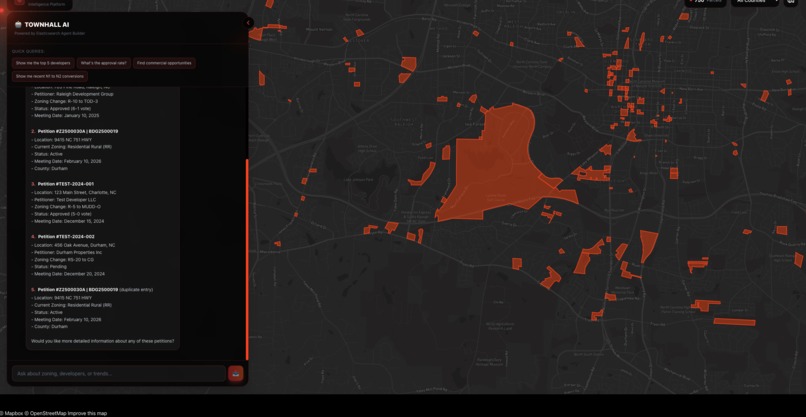Collapse the Townhall AI chat panel chevron
806x417 pixels.
(x=248, y=23)
